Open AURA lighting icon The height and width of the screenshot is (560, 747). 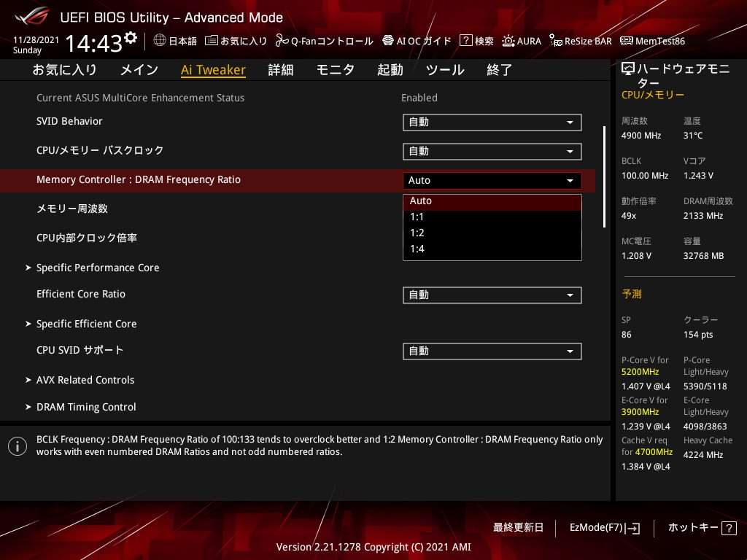[x=508, y=41]
